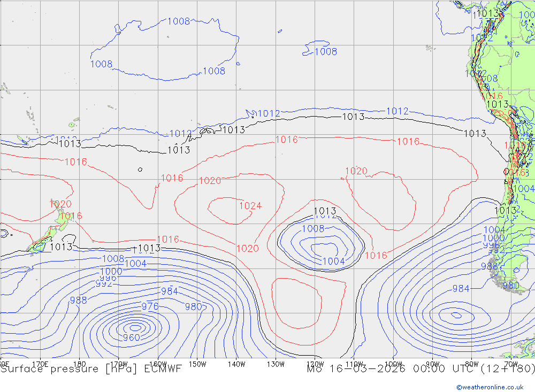Click the 1016 label left of the 1024 high
Viewport: 535px width, 392px height.
pyautogui.click(x=172, y=178)
